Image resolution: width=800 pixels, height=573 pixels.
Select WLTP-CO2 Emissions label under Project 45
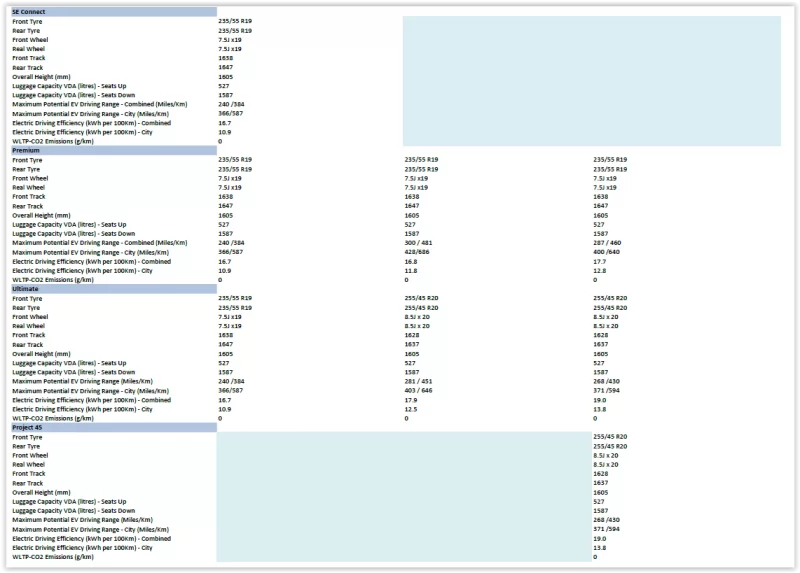pyautogui.click(x=53, y=556)
